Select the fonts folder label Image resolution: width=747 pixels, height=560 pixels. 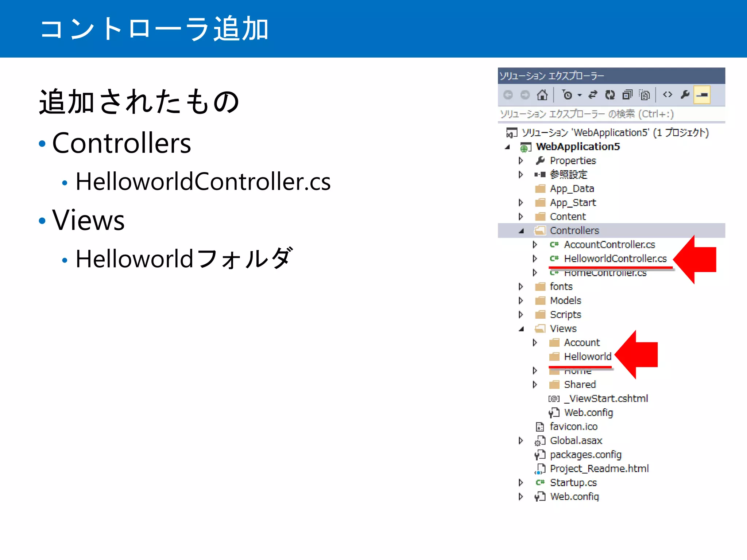pyautogui.click(x=561, y=287)
